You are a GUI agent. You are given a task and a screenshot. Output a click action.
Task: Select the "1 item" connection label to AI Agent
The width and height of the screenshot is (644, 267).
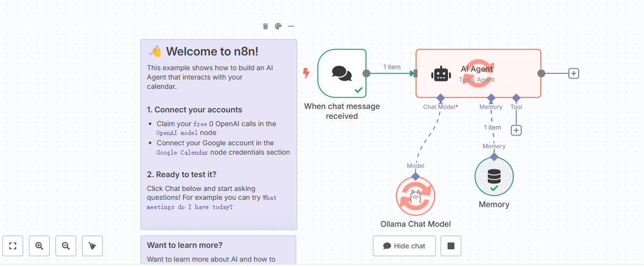[392, 67]
